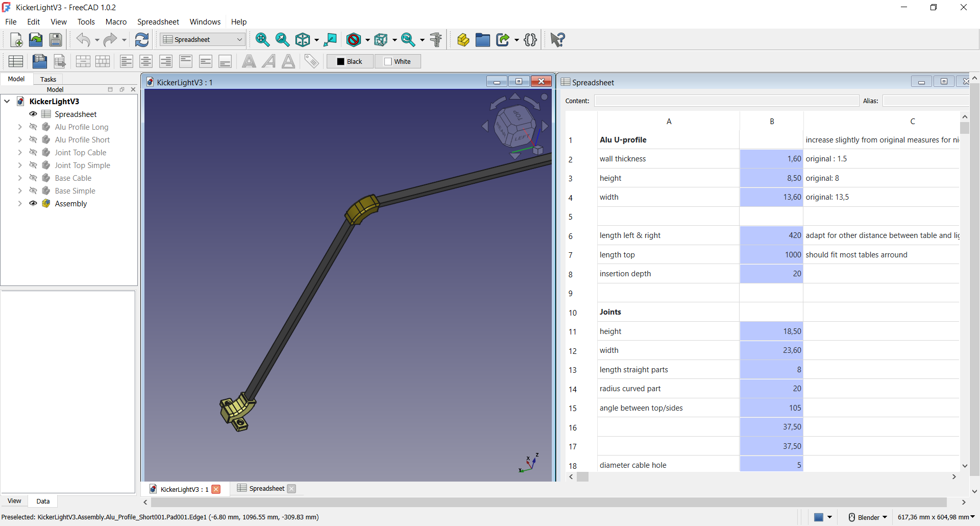Toggle visibility of Spreadsheet in tree

click(33, 114)
